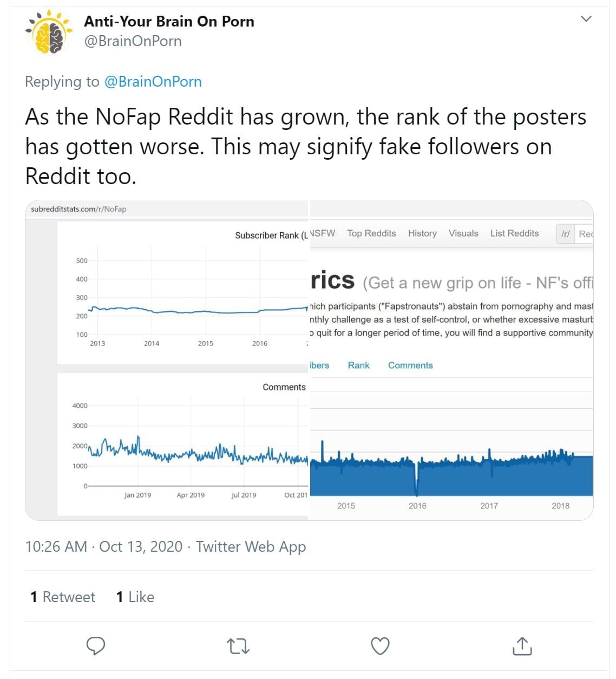
Task: View the 1 Like list
Action: tap(135, 597)
